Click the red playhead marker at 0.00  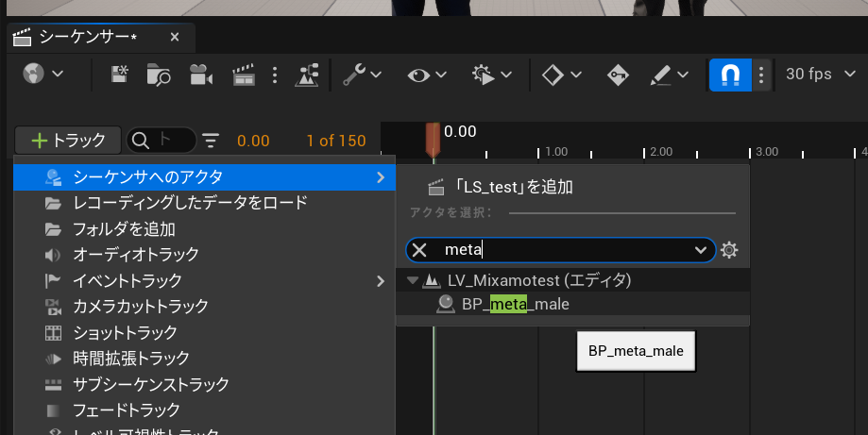433,139
